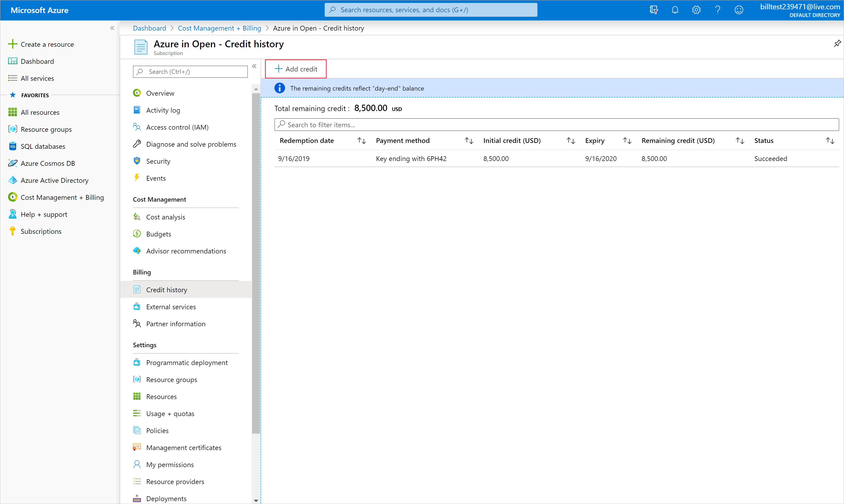Click the Cloud Shell directory filter icon
This screenshot has height=504, width=844.
653,10
